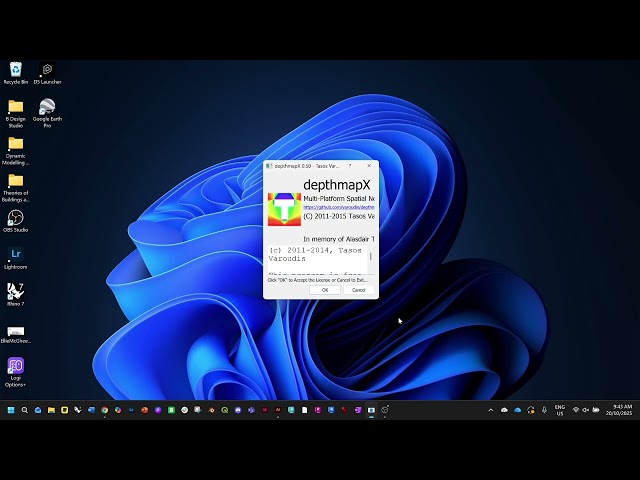Open OneNote purple icon in taskbar

358,410
